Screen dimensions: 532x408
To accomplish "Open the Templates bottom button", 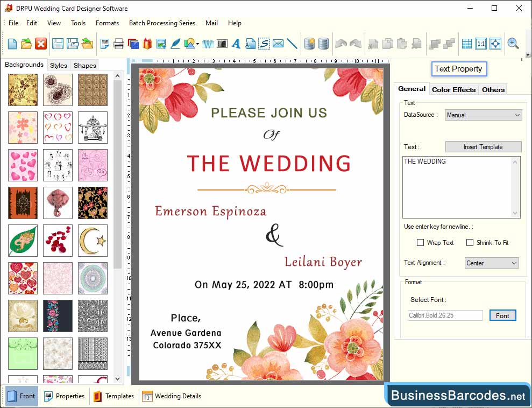I will 114,396.
